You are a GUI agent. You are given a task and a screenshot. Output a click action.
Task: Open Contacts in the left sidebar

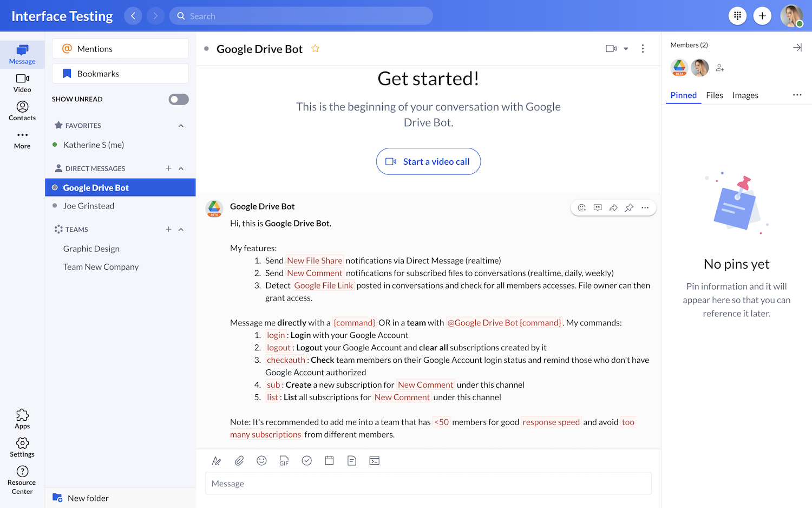22,111
